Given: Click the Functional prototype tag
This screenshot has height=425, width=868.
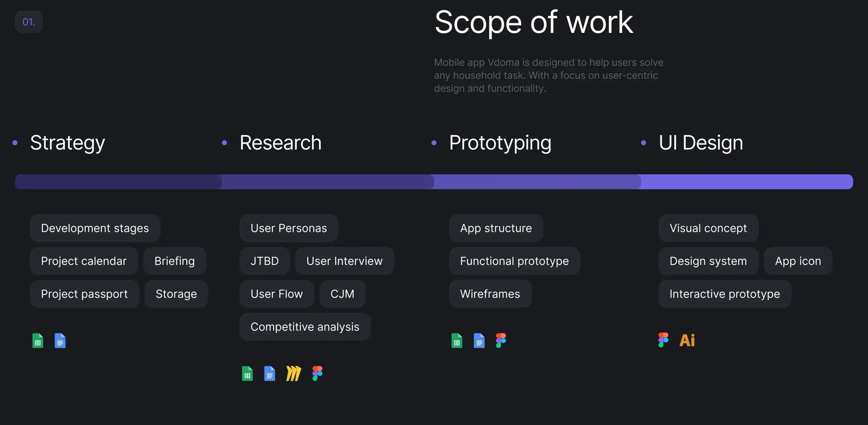Looking at the screenshot, I should 514,261.
